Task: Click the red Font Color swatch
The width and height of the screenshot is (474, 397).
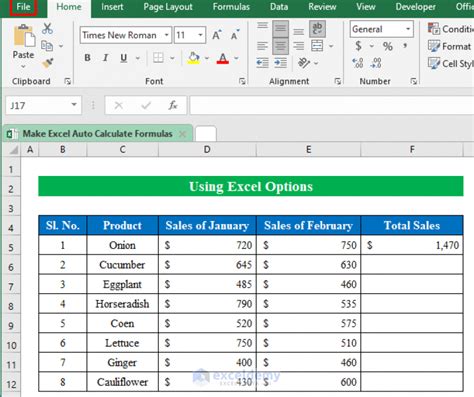Action: click(x=222, y=58)
